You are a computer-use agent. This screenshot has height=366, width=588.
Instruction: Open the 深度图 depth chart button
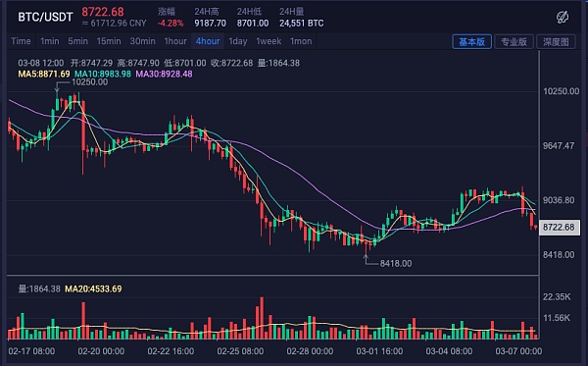point(556,41)
